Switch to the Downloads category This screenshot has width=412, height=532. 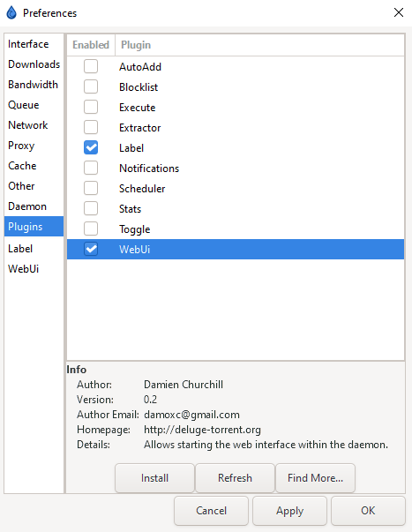(34, 64)
